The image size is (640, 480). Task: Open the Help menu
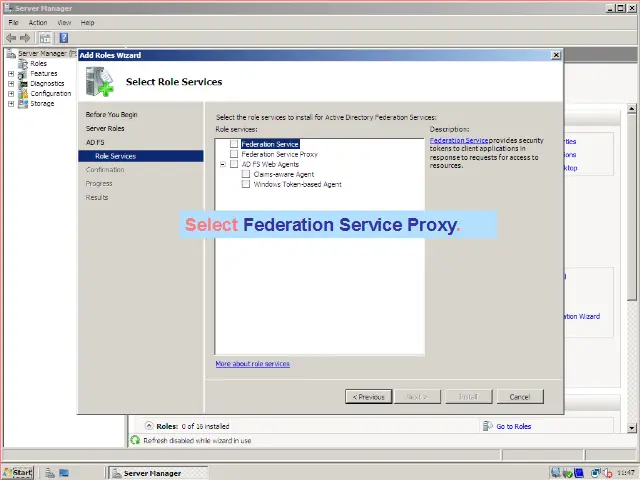[x=87, y=22]
